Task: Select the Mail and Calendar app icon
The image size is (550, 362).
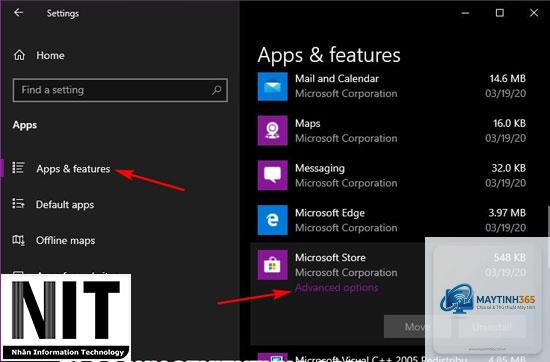Action: (273, 86)
